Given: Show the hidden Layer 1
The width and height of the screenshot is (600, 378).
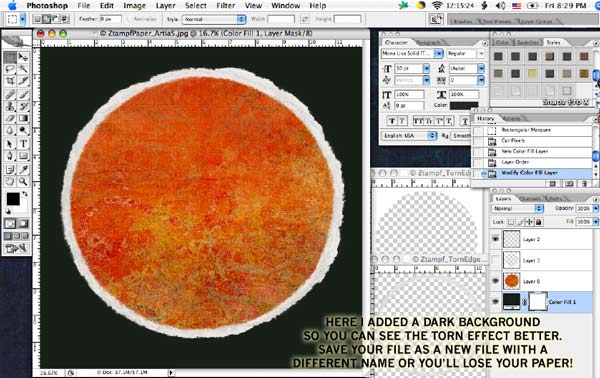Looking at the screenshot, I should [x=496, y=260].
